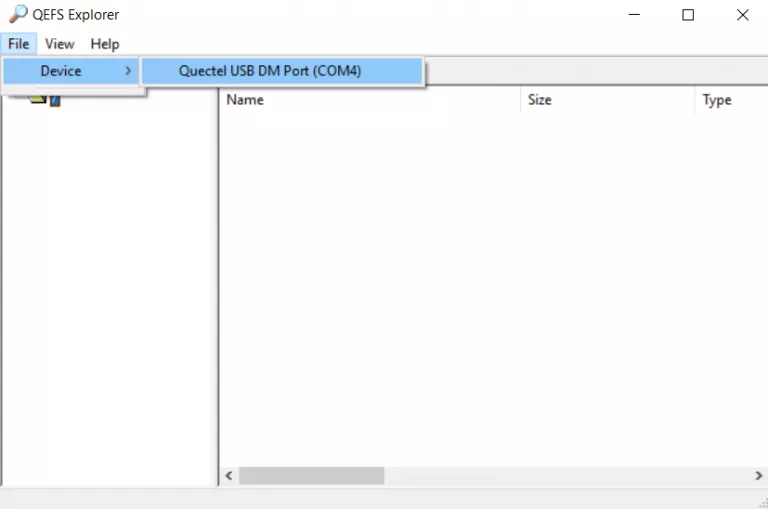Expand the Device submenu arrow
768x509 pixels.
pyautogui.click(x=128, y=71)
